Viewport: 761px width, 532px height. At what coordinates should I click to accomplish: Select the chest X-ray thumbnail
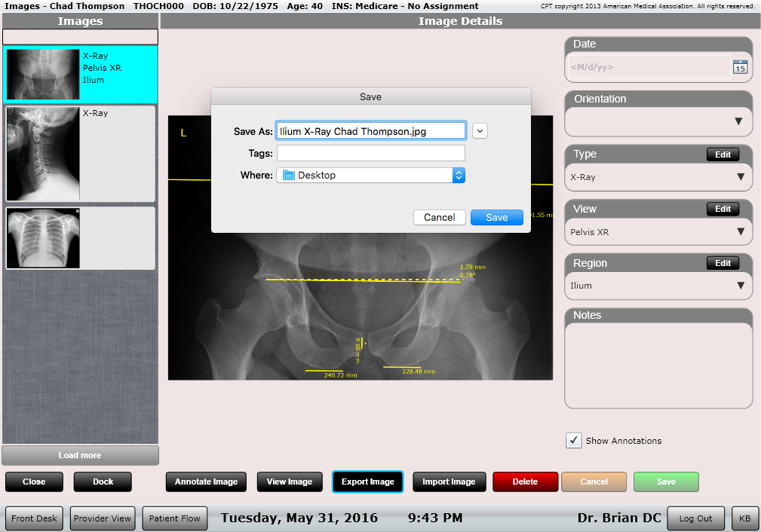click(43, 238)
